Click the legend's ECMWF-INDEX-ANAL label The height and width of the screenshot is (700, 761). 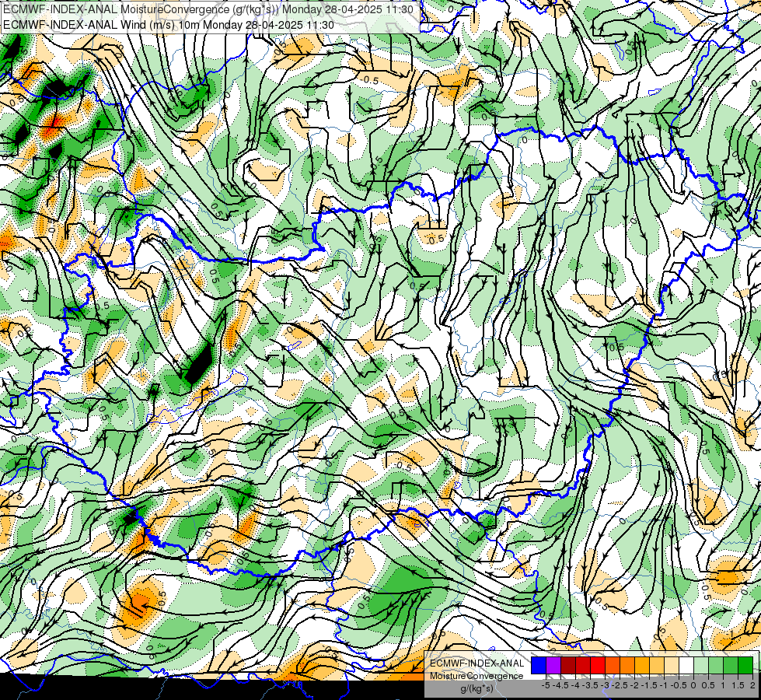tap(476, 663)
